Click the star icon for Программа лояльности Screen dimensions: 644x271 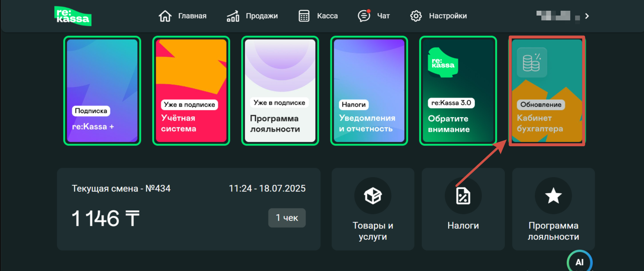coord(553,195)
